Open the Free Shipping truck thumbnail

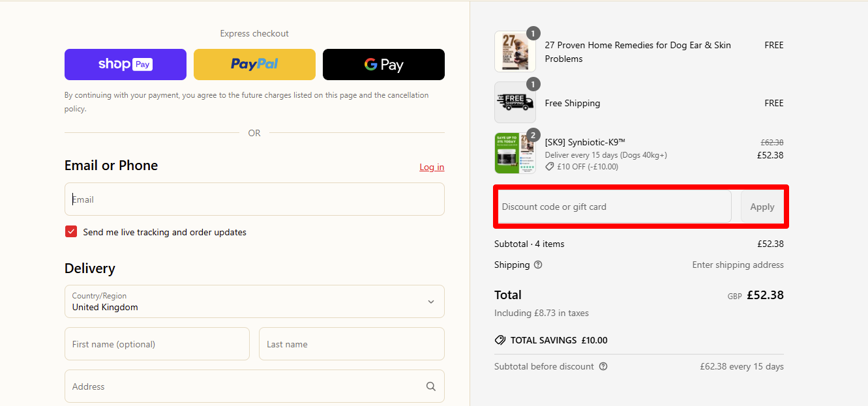(515, 102)
